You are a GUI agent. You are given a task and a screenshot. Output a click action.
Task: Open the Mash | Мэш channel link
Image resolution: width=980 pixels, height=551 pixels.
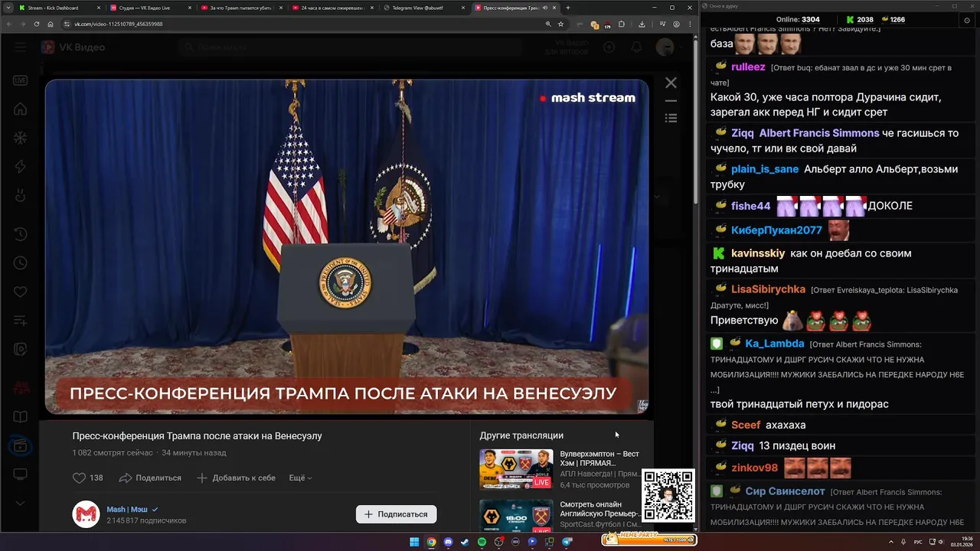click(x=127, y=509)
